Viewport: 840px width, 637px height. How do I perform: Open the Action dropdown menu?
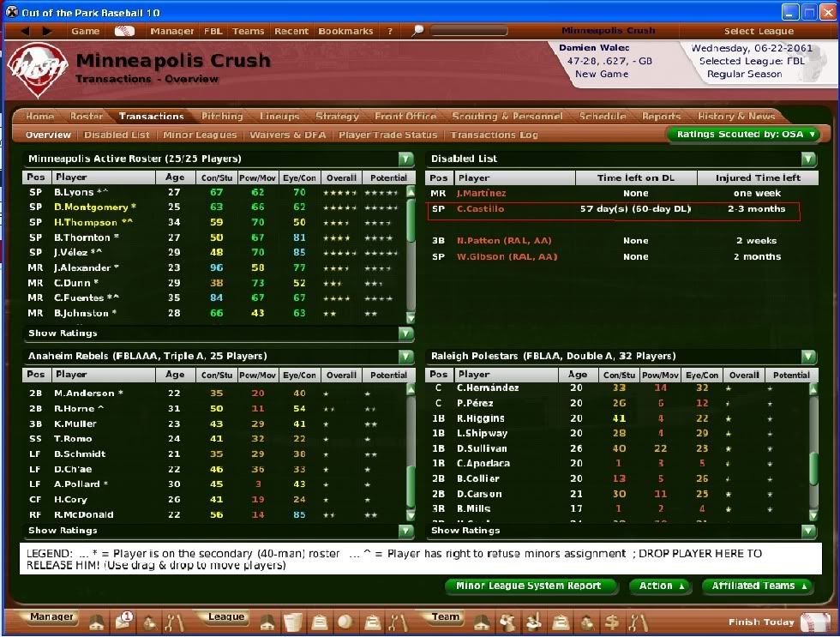pyautogui.click(x=661, y=586)
